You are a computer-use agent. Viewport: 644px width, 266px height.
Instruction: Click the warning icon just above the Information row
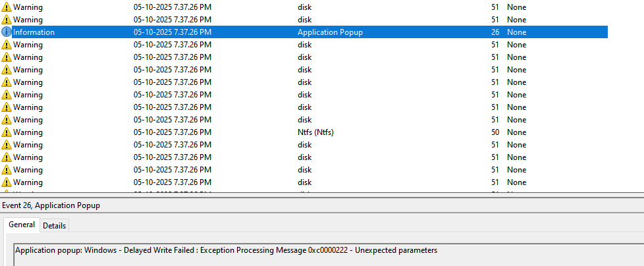(x=7, y=20)
